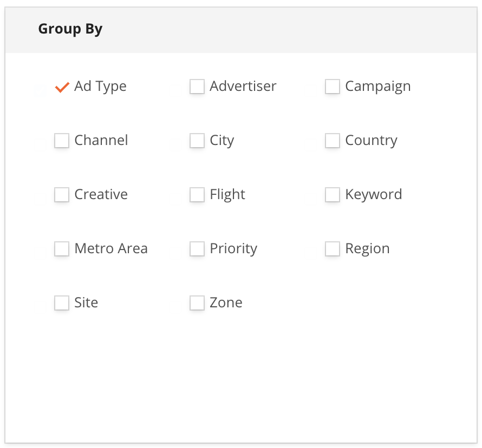Enable grouping by Flight checkbox
The width and height of the screenshot is (482, 448).
pyautogui.click(x=197, y=195)
